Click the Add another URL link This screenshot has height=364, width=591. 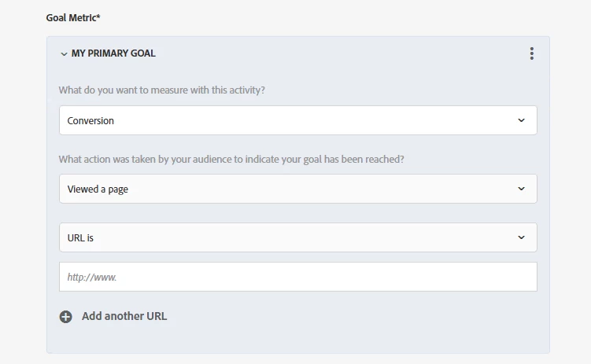tap(124, 316)
